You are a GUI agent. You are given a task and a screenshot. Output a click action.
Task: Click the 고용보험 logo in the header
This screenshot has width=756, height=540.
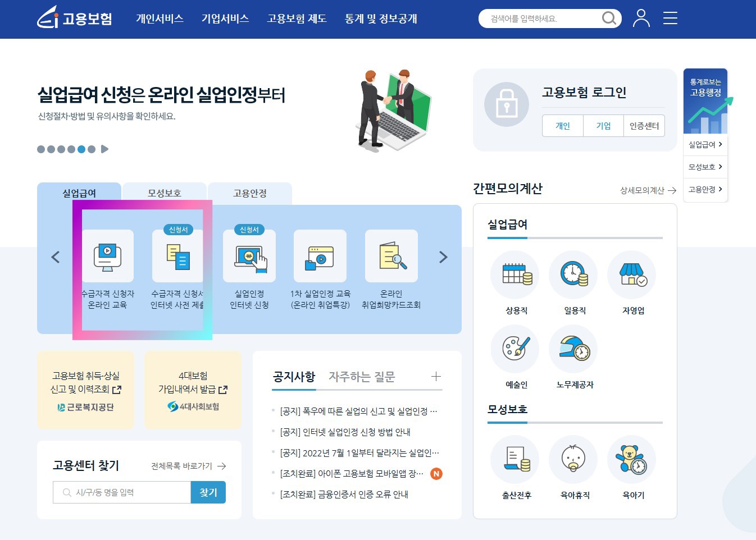pos(75,17)
